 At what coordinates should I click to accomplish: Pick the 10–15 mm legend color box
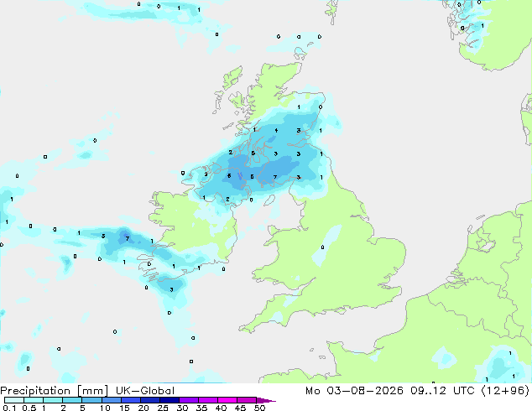(x=111, y=400)
